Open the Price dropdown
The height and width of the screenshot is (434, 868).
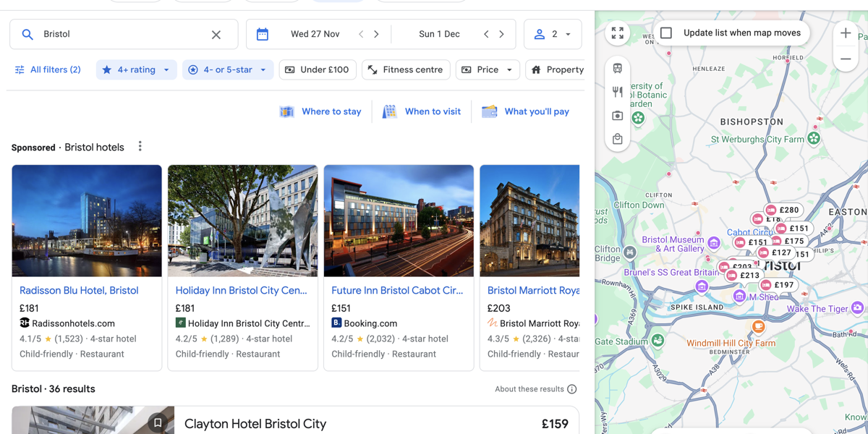click(x=487, y=69)
